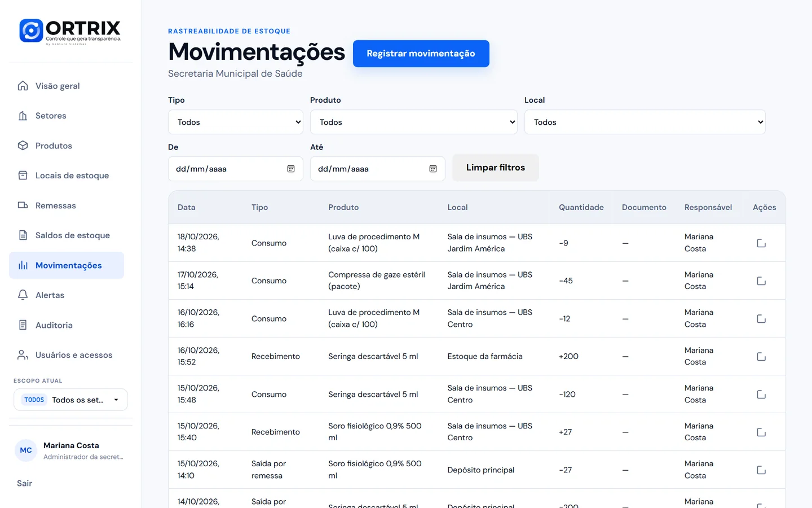Click action icon for 15/10/2026 15:48 row
812x508 pixels.
761,395
